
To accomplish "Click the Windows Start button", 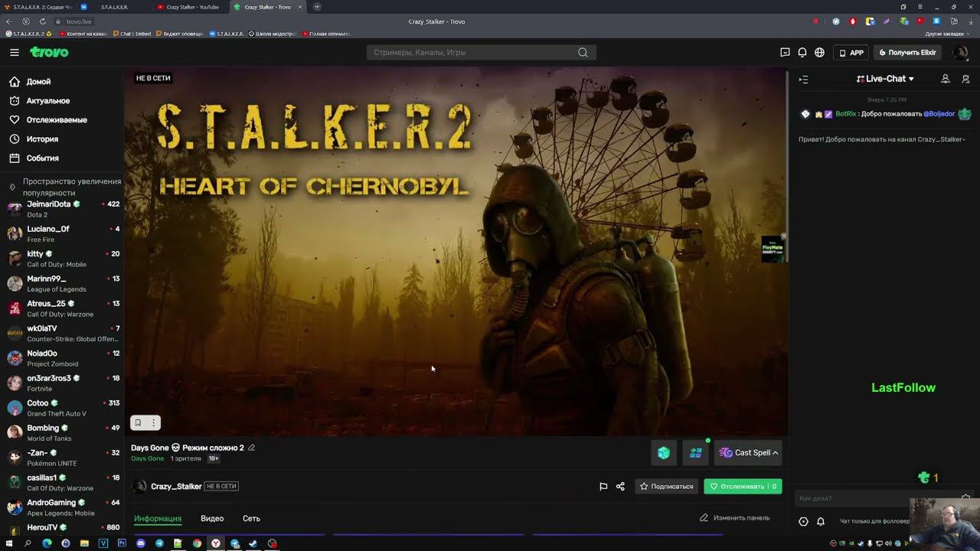I will tap(9, 543).
